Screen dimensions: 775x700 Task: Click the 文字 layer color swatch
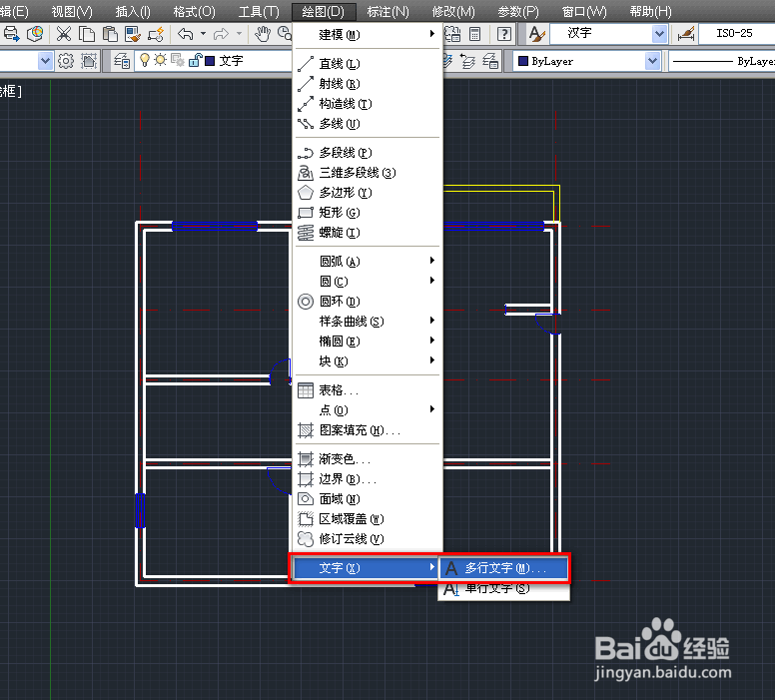coord(210,61)
